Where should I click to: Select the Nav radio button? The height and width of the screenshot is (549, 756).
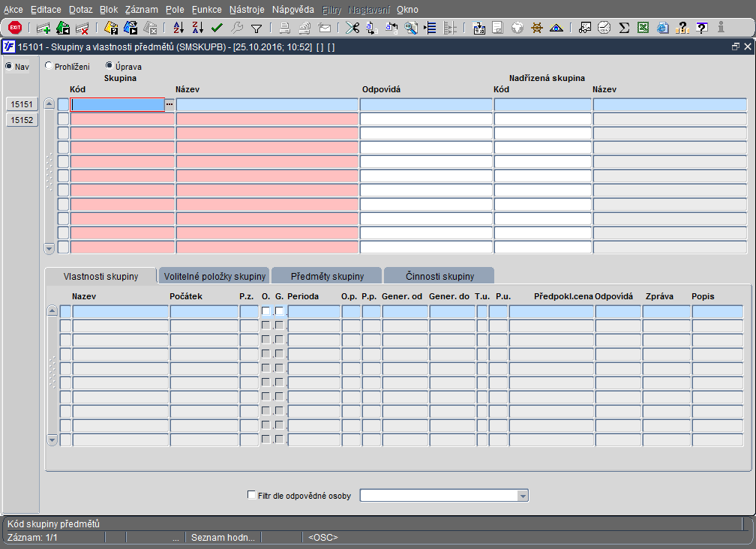[x=9, y=66]
